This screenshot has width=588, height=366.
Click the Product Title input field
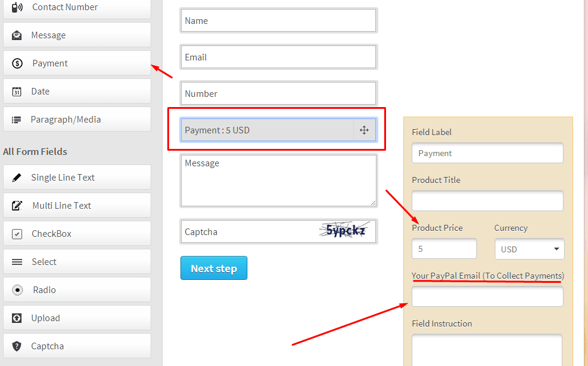coord(487,200)
